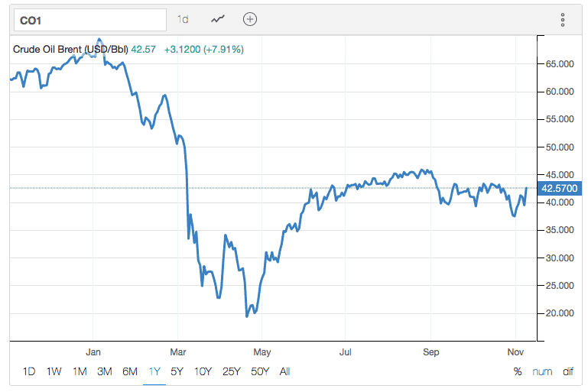Click the add comparison plus icon
Image resolution: width=588 pixels, height=392 pixels.
pyautogui.click(x=250, y=19)
